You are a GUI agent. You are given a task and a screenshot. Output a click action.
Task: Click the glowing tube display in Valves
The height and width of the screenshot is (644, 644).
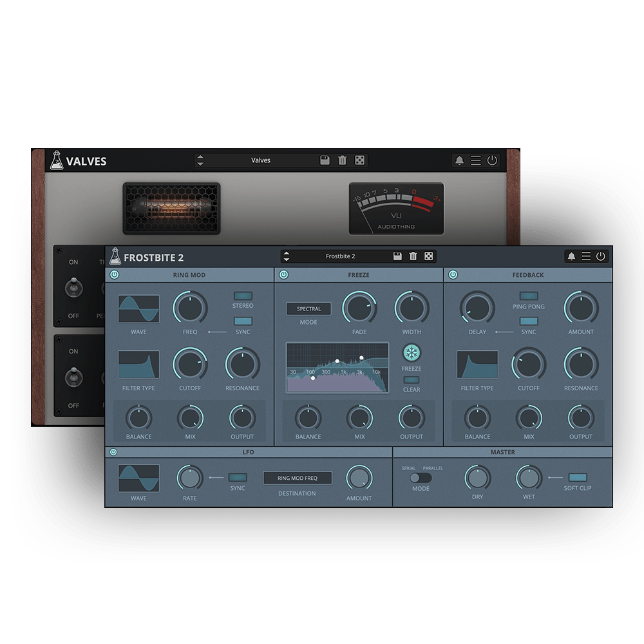pyautogui.click(x=172, y=209)
